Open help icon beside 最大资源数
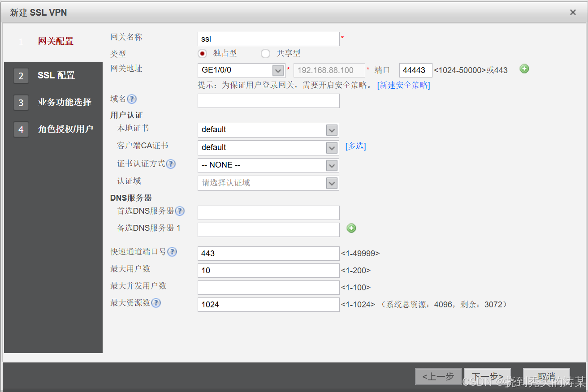Image resolution: width=588 pixels, height=392 pixels. click(x=156, y=303)
